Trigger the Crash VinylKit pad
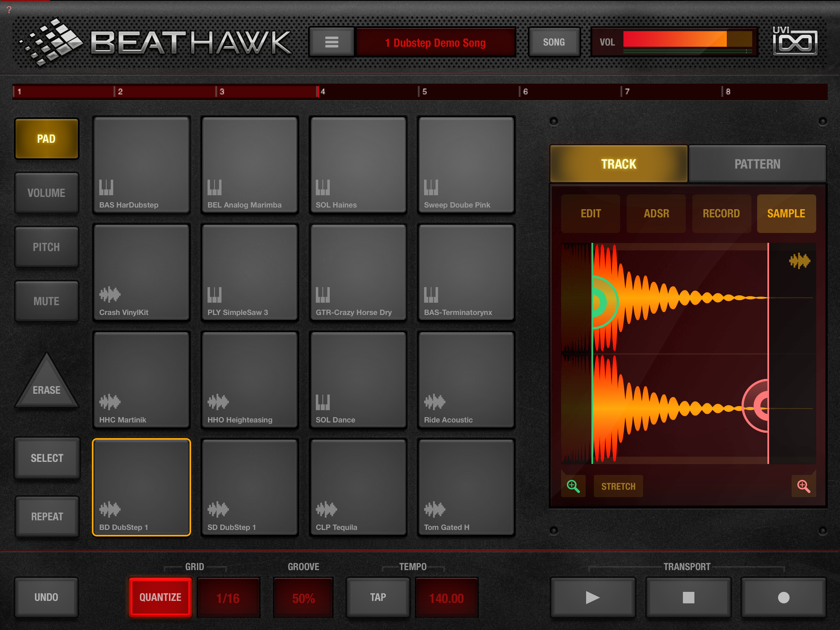The image size is (840, 630). [142, 272]
